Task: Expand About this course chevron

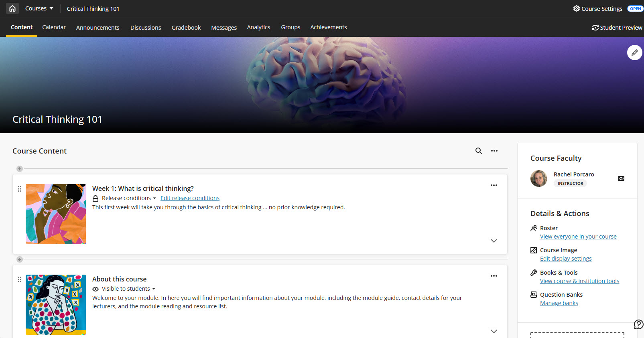Action: (x=494, y=331)
